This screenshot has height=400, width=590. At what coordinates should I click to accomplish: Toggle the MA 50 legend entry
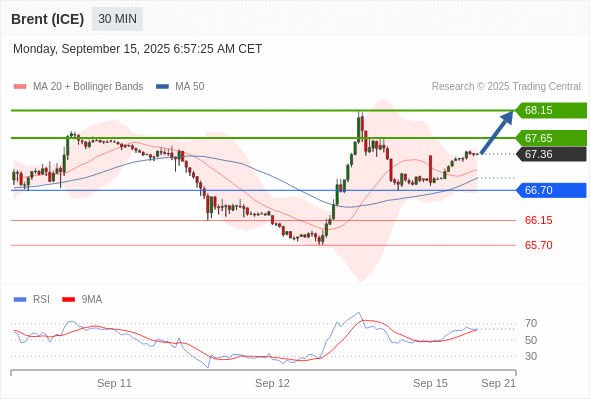click(x=180, y=87)
